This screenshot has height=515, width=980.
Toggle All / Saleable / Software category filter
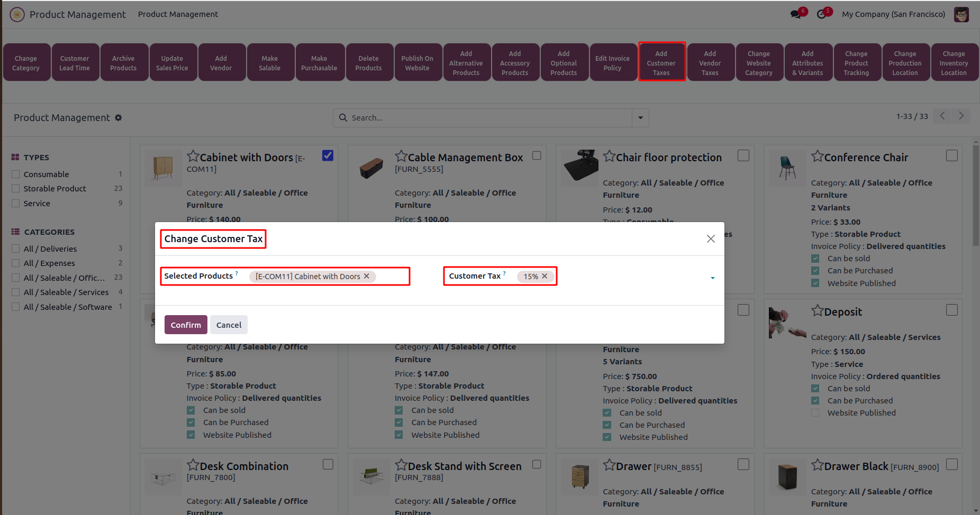point(16,307)
